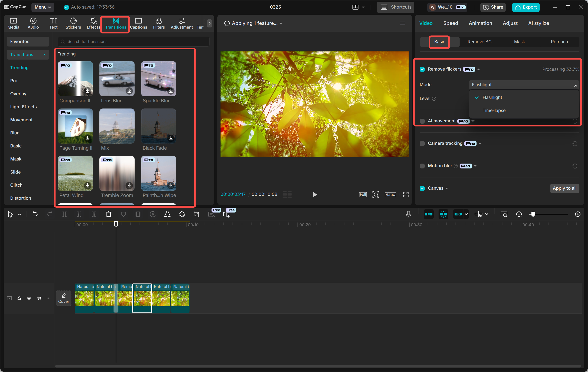Click the Crop icon in timeline toolbar
The height and width of the screenshot is (372, 588).
tap(197, 214)
